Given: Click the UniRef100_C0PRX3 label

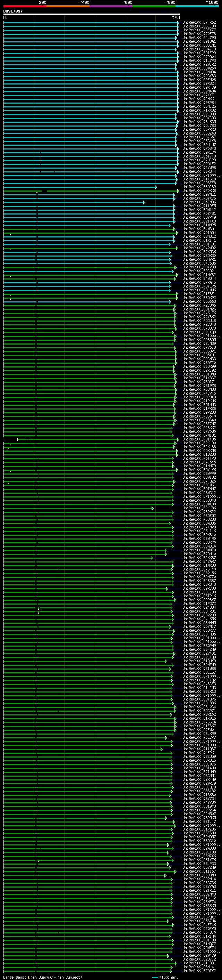Looking at the screenshot, I should (199, 129).
